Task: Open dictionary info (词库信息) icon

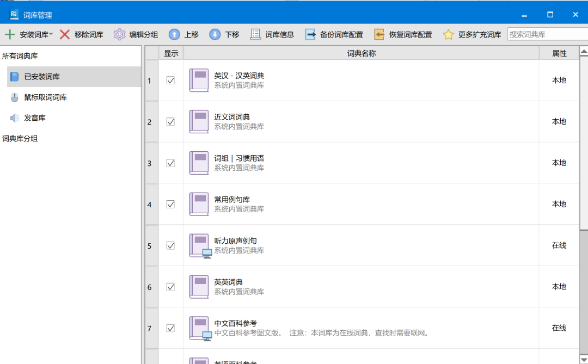Action: point(255,34)
